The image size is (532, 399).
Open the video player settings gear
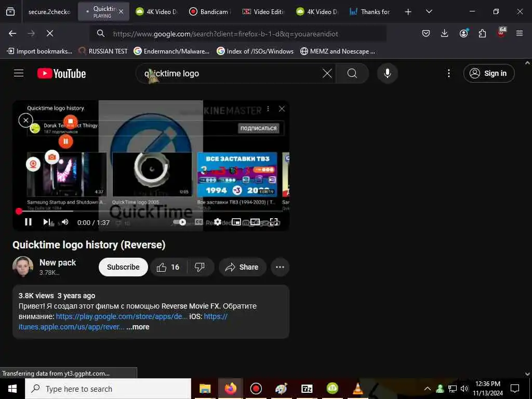(218, 222)
